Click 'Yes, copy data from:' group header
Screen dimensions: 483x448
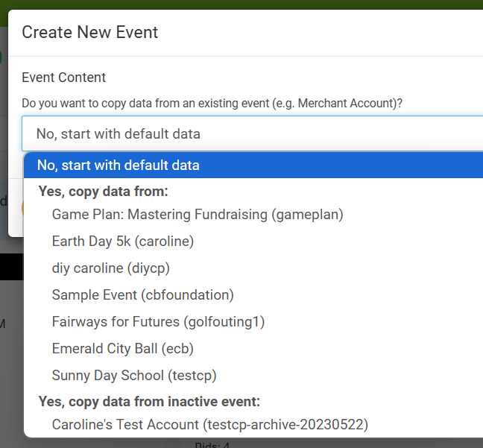(x=104, y=192)
